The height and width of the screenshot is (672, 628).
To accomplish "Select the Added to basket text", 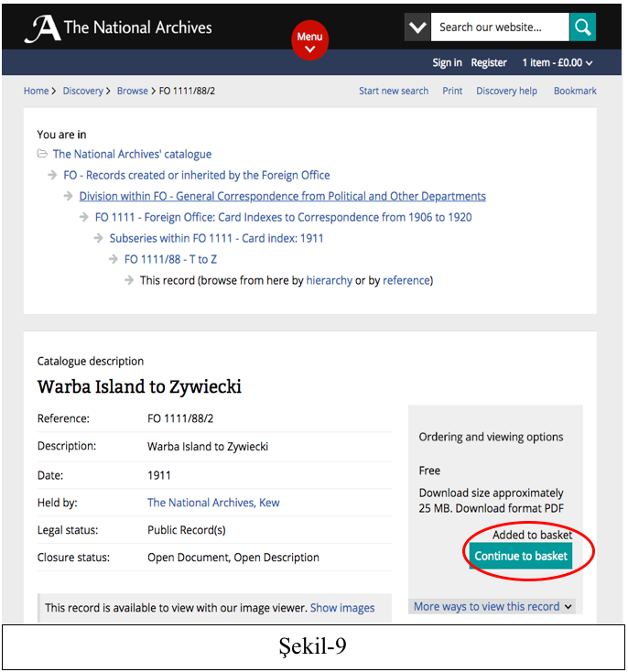I will 532,535.
